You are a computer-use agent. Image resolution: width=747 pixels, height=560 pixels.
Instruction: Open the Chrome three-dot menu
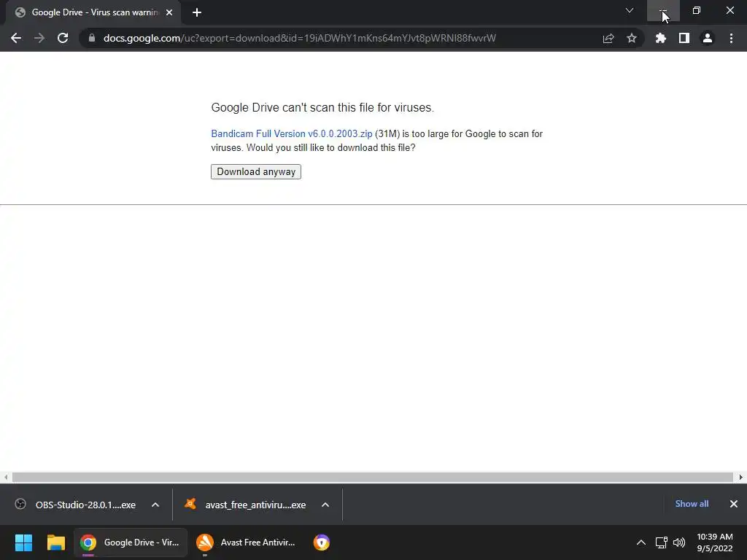tap(731, 38)
